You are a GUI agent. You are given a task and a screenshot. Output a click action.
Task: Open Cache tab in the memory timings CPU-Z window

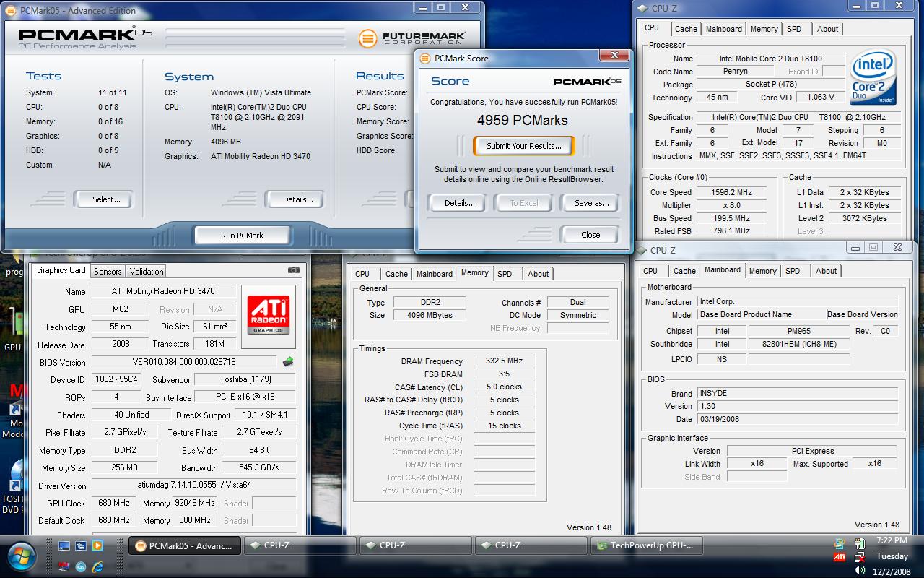click(396, 274)
